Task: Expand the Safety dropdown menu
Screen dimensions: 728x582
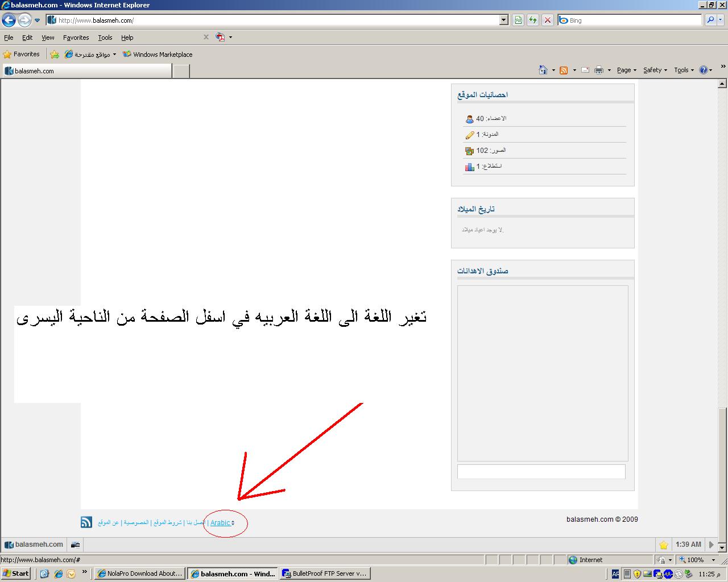Action: tap(655, 70)
